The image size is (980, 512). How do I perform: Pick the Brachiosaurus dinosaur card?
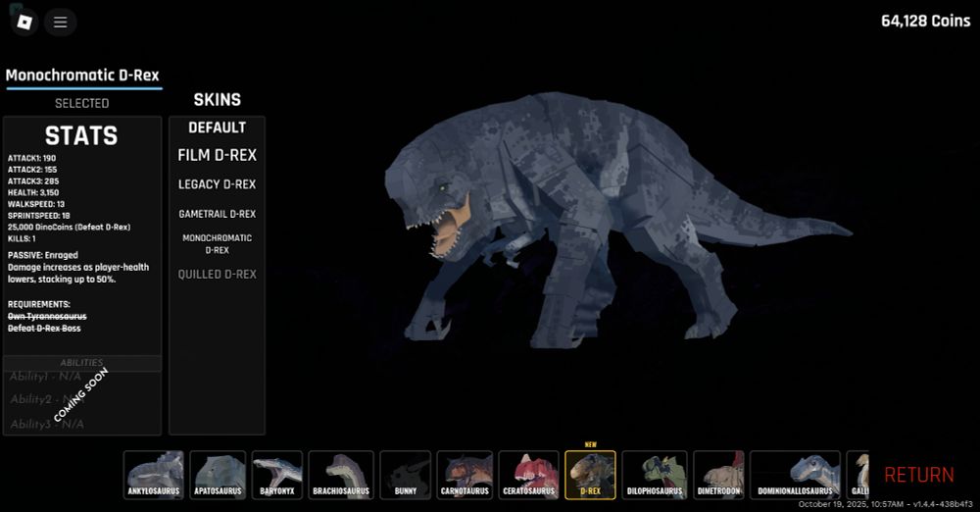coord(341,475)
